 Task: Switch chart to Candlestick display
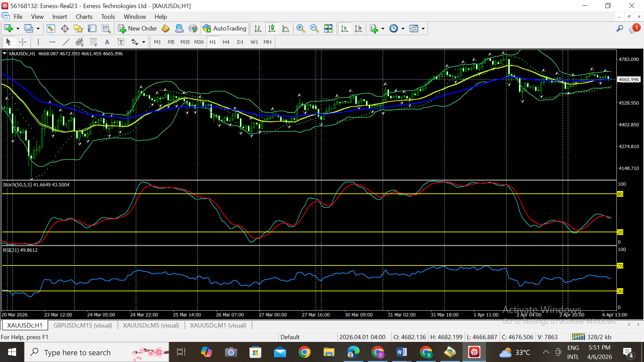point(272,28)
